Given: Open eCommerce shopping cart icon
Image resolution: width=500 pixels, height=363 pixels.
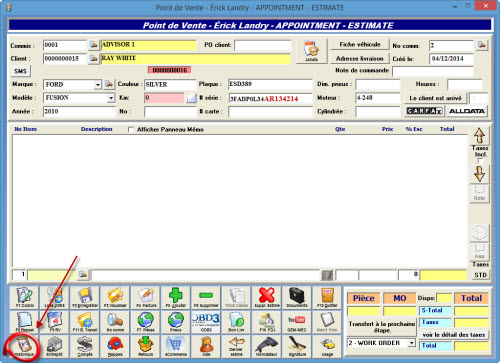Looking at the screenshot, I should [176, 347].
